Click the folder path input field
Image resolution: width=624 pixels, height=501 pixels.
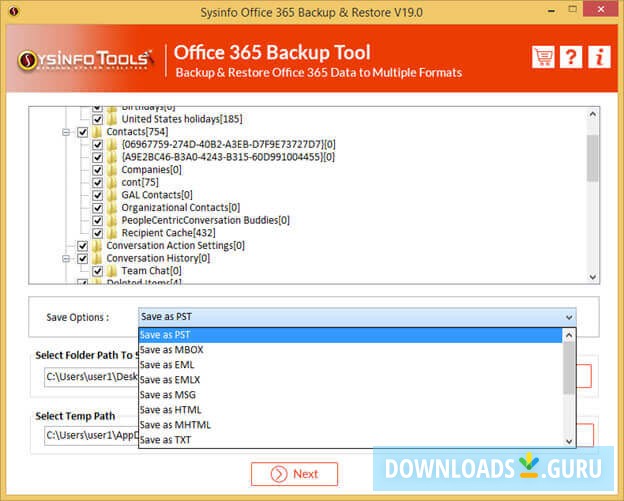[92, 376]
